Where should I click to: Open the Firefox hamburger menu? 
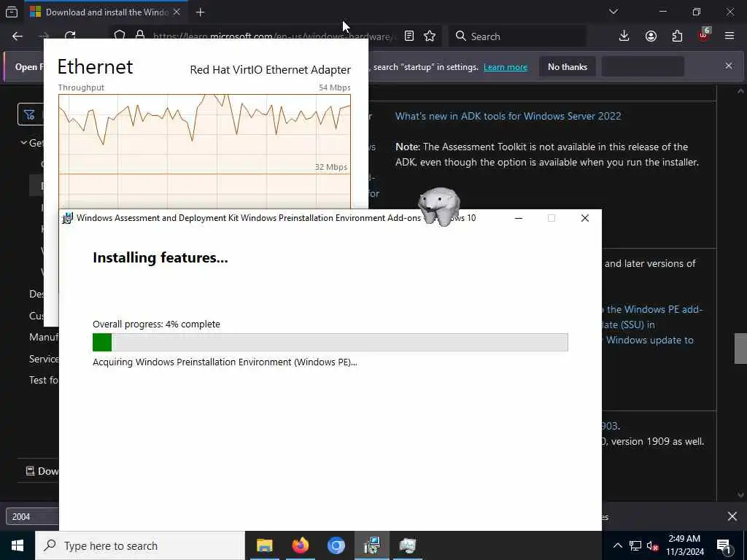point(729,36)
